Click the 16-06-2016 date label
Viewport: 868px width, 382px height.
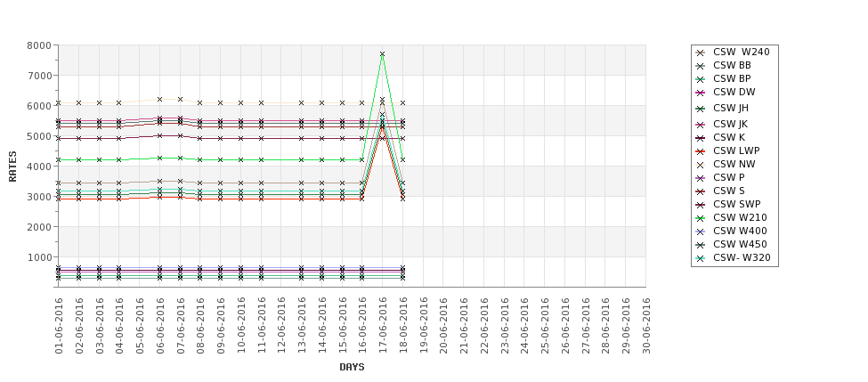coord(362,326)
